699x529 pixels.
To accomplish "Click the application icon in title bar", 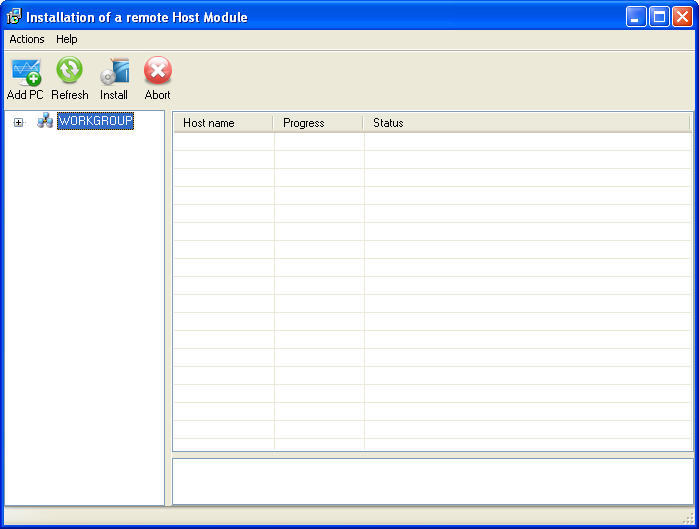I will [x=14, y=17].
